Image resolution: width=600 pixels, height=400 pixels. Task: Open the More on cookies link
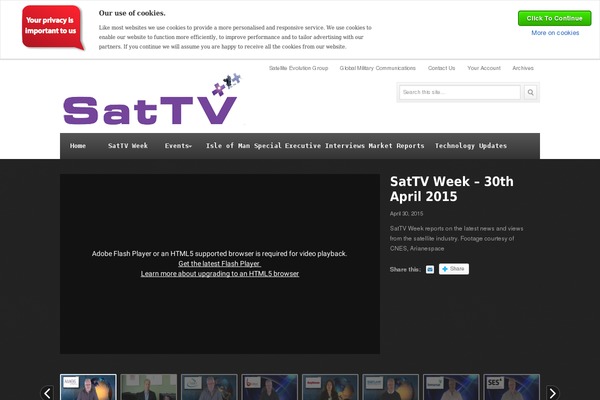tap(555, 33)
